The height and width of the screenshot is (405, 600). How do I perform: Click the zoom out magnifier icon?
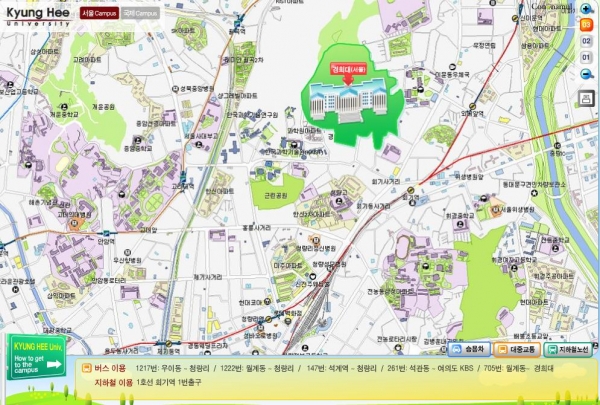coord(587,76)
